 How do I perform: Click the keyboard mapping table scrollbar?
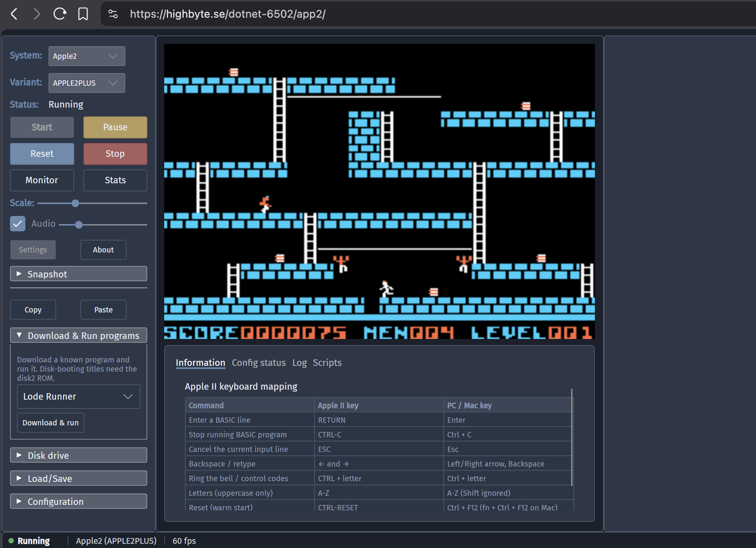pos(572,437)
